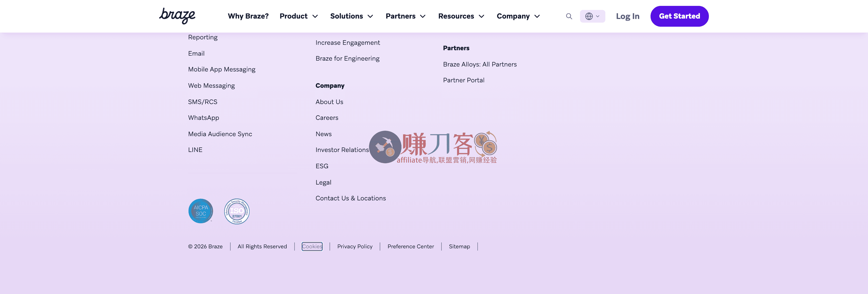Image resolution: width=868 pixels, height=294 pixels.
Task: Go to Why Braze? page
Action: click(x=248, y=16)
